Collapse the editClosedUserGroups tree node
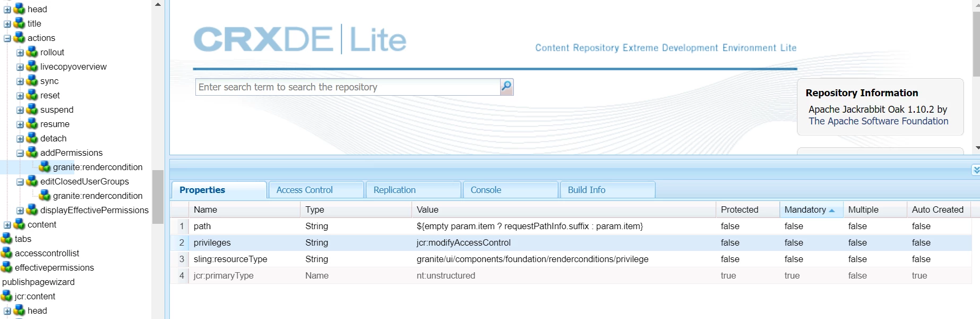The height and width of the screenshot is (319, 980). pyautogui.click(x=20, y=182)
